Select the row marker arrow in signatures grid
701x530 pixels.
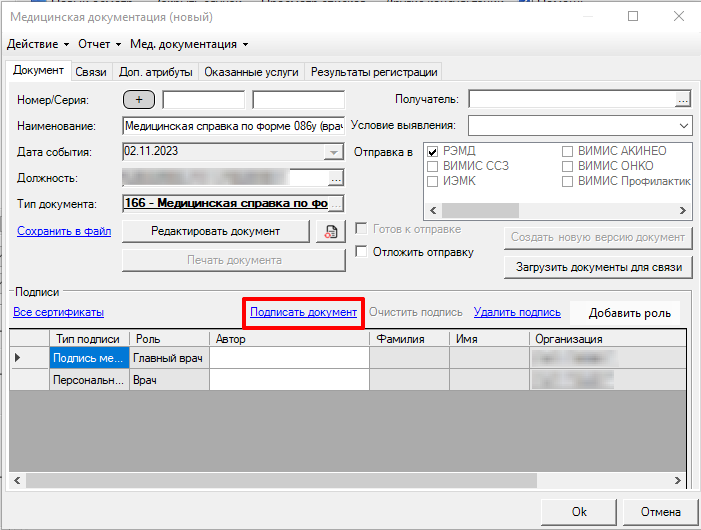click(x=18, y=358)
